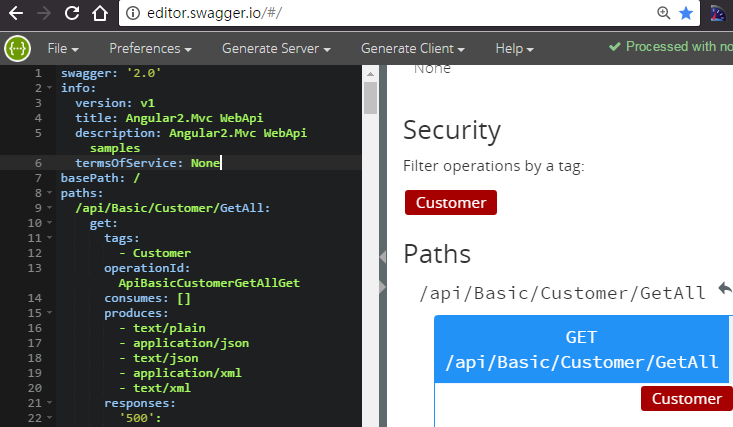Bookmark this page with star icon
The width and height of the screenshot is (733, 427).
pyautogui.click(x=686, y=13)
